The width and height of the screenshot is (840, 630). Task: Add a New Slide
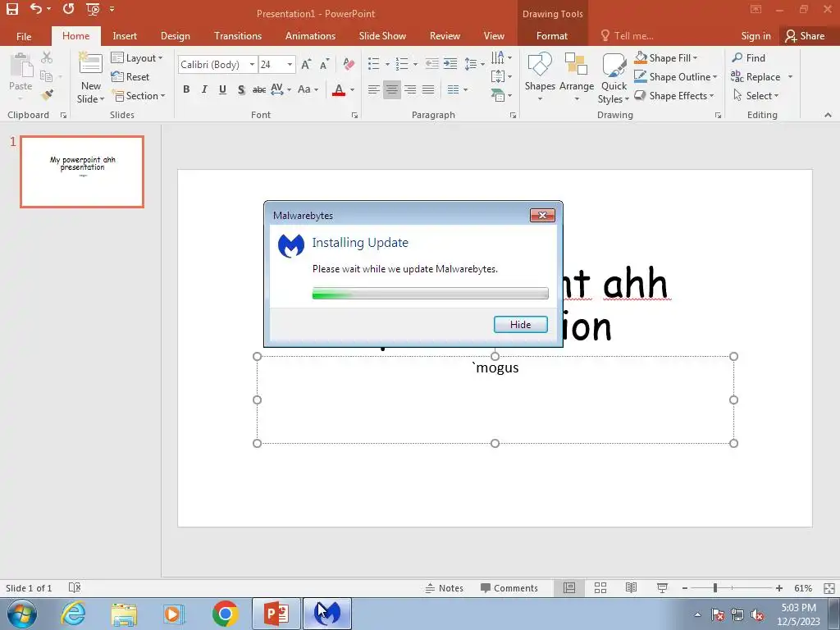click(90, 77)
